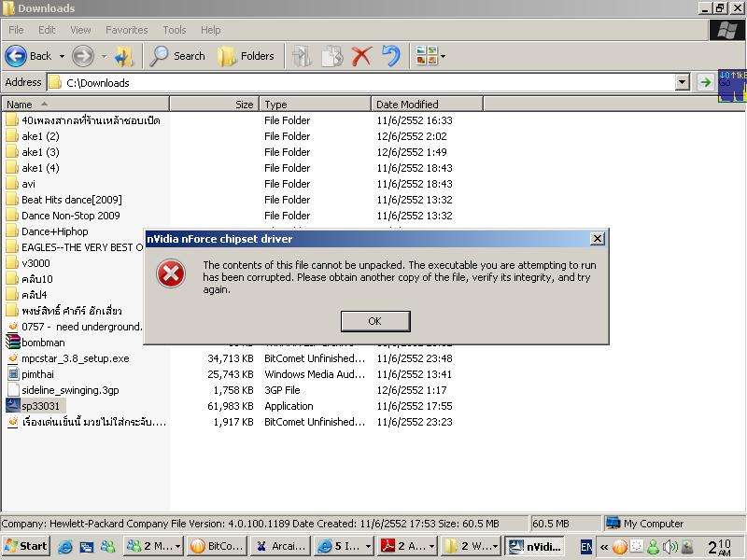This screenshot has height=560, width=747.
Task: Select the 'Beat Hits dance[2009]' folder name
Action: click(72, 200)
